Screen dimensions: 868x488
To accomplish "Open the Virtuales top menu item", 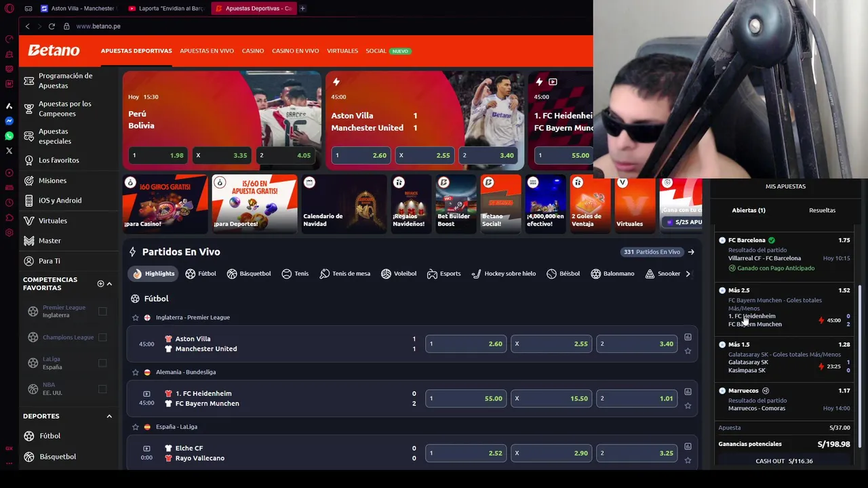I will [x=342, y=51].
